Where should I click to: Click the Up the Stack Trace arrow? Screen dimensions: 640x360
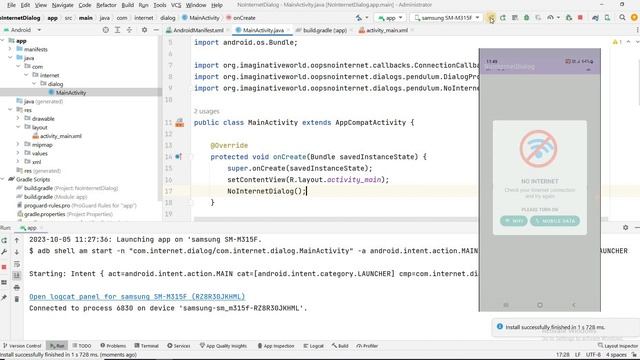point(17,240)
